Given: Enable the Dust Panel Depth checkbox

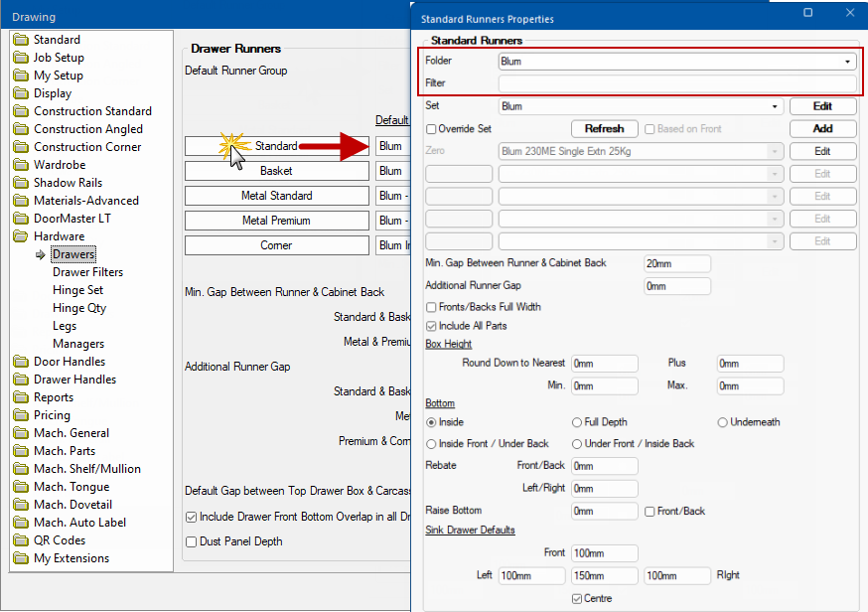Looking at the screenshot, I should (x=191, y=542).
